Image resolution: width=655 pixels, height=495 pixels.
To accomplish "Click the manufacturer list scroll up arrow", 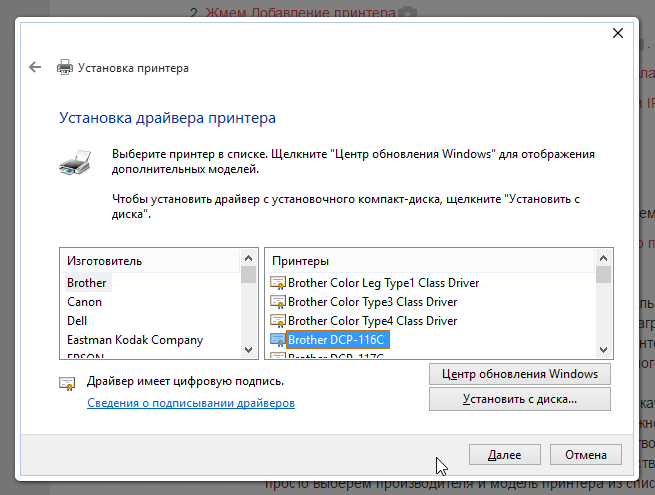I will click(x=249, y=258).
